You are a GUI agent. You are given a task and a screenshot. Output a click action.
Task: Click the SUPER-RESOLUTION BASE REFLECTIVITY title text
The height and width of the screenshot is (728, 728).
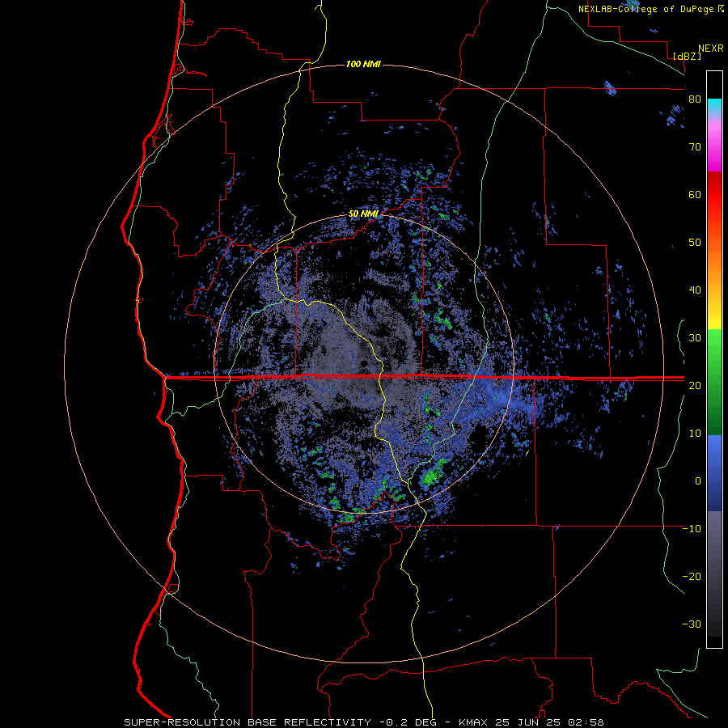(x=248, y=722)
